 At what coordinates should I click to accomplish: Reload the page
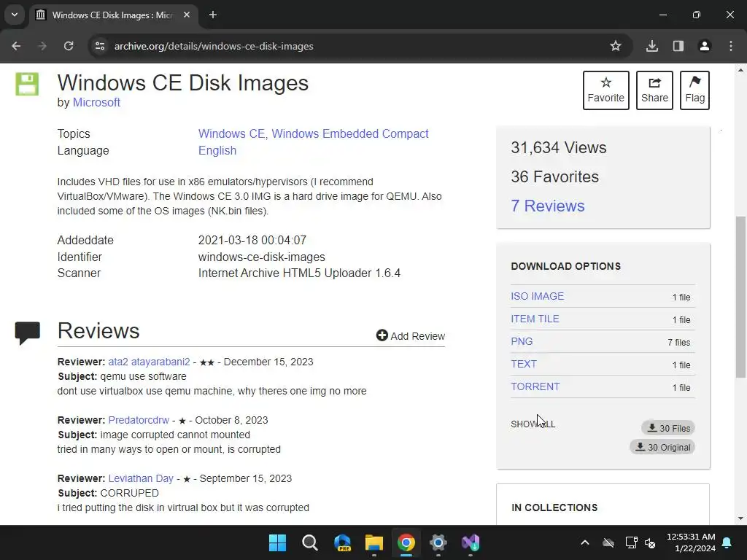[69, 46]
